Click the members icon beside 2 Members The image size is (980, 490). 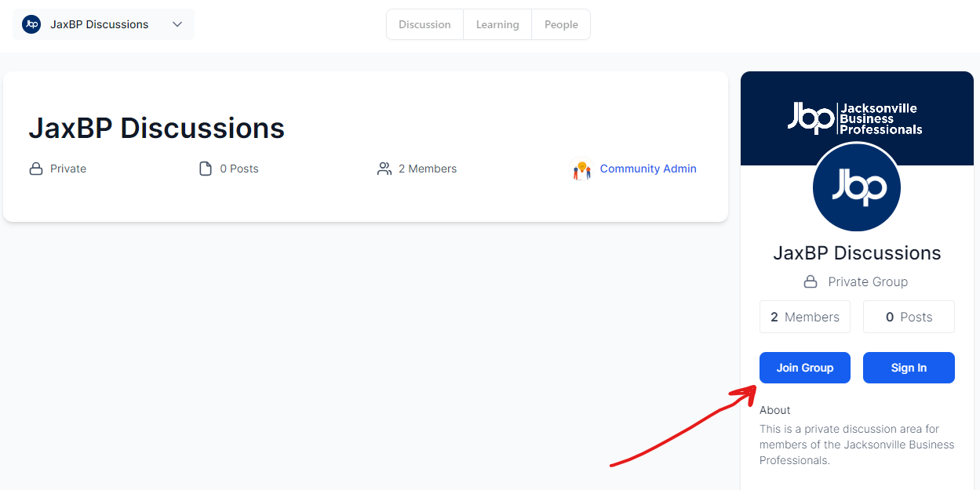click(x=384, y=169)
